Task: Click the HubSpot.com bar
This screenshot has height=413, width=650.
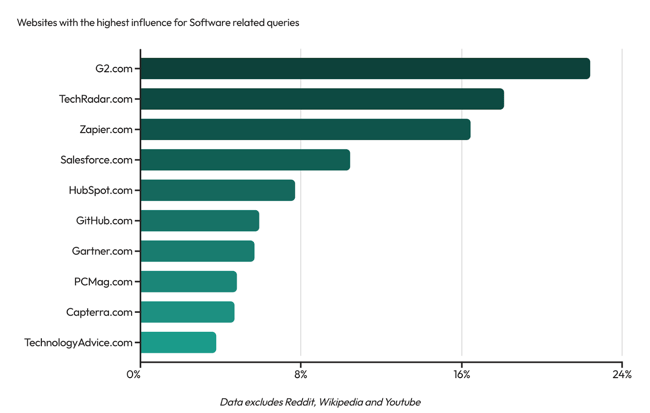Action: tap(218, 190)
